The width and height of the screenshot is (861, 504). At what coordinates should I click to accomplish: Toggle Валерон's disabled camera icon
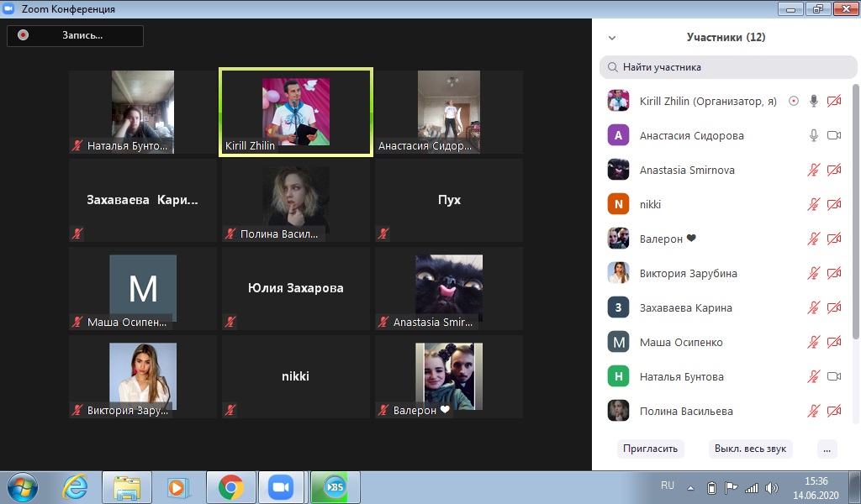pos(834,239)
